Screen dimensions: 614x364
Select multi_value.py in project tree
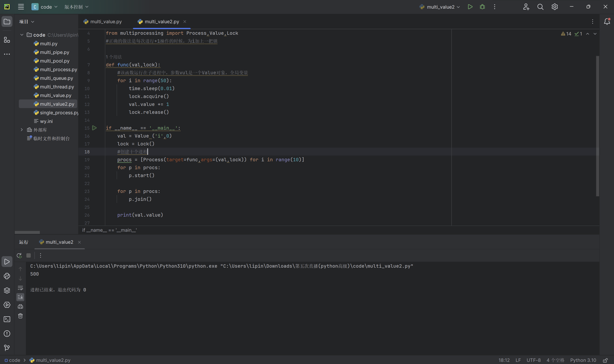53,95
